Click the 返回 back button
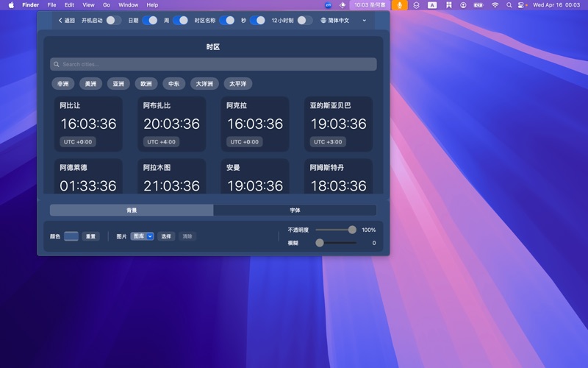The height and width of the screenshot is (368, 588). 67,21
